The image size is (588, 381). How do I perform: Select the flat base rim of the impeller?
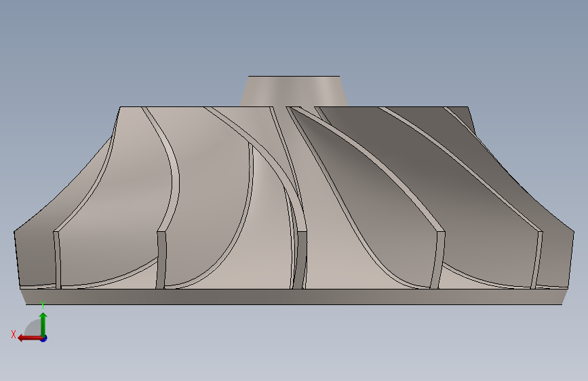(294, 297)
